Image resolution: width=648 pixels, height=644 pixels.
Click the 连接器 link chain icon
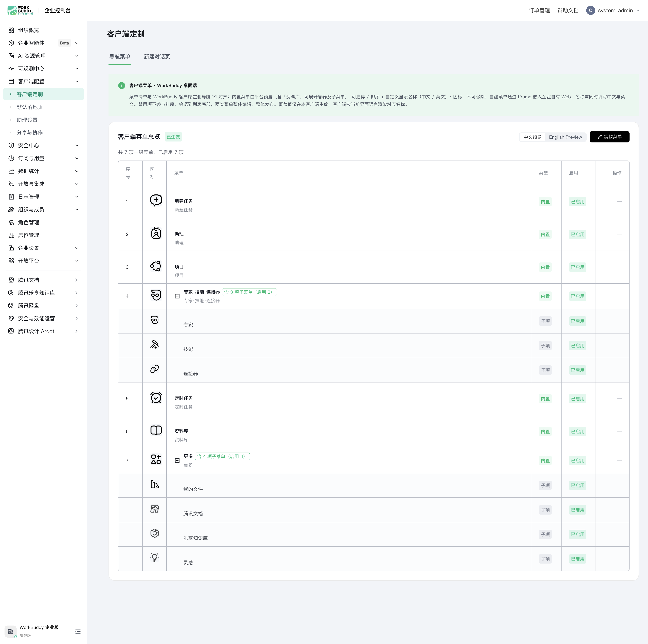[155, 369]
